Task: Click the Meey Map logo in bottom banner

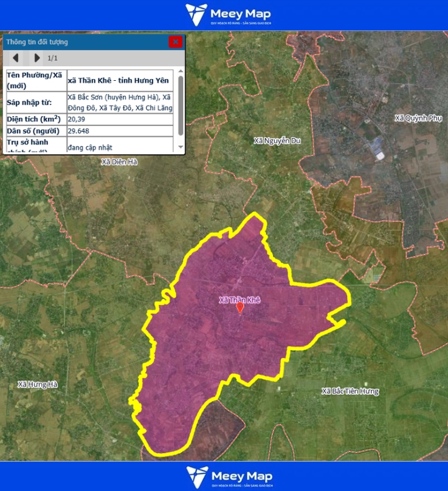Action: click(x=229, y=476)
